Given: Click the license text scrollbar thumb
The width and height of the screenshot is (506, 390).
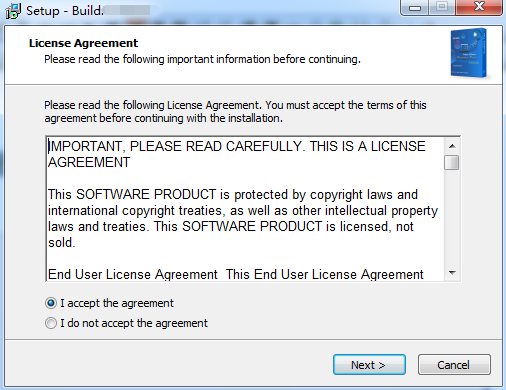Looking at the screenshot, I should (452, 163).
